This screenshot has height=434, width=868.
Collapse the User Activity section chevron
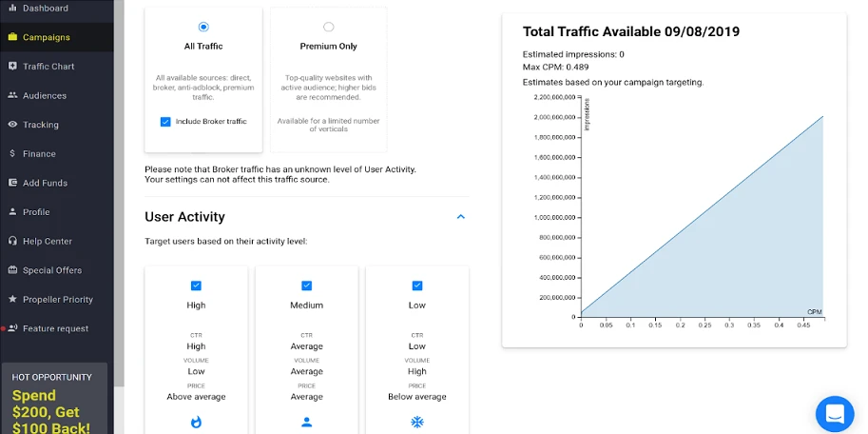pos(460,217)
